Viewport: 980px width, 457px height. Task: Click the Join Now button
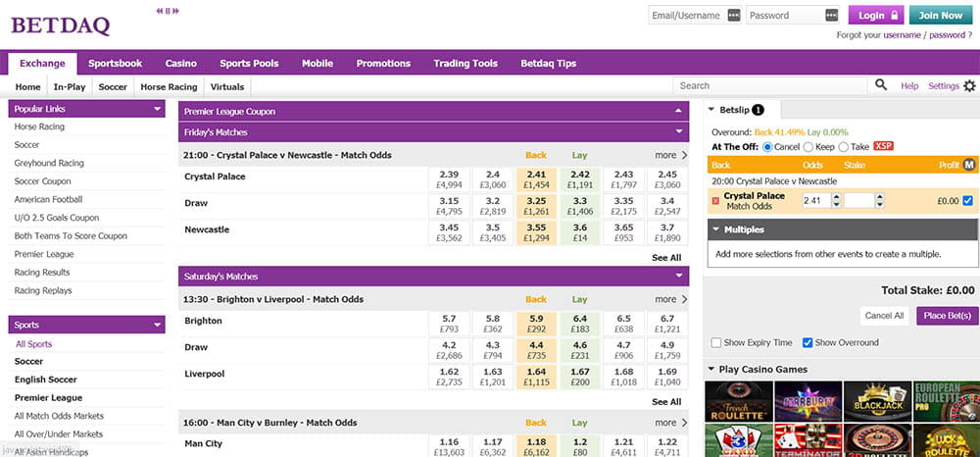[x=941, y=15]
